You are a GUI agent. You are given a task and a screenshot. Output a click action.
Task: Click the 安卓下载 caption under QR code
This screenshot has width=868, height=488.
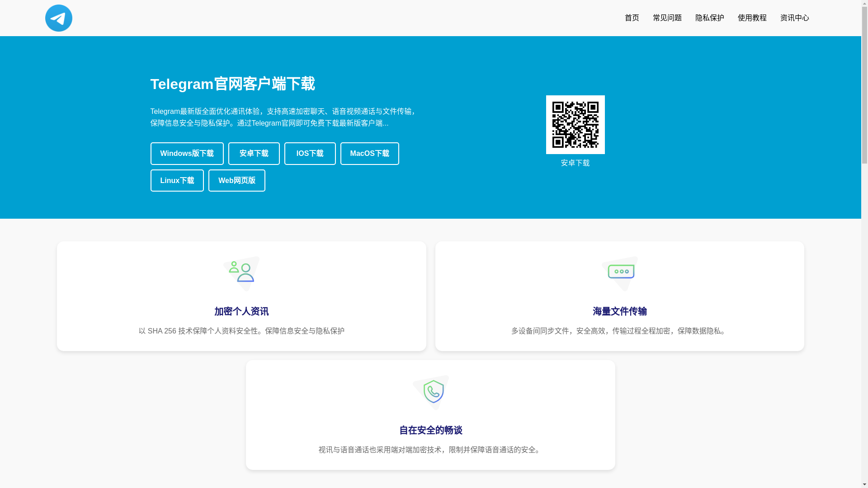coord(576,163)
